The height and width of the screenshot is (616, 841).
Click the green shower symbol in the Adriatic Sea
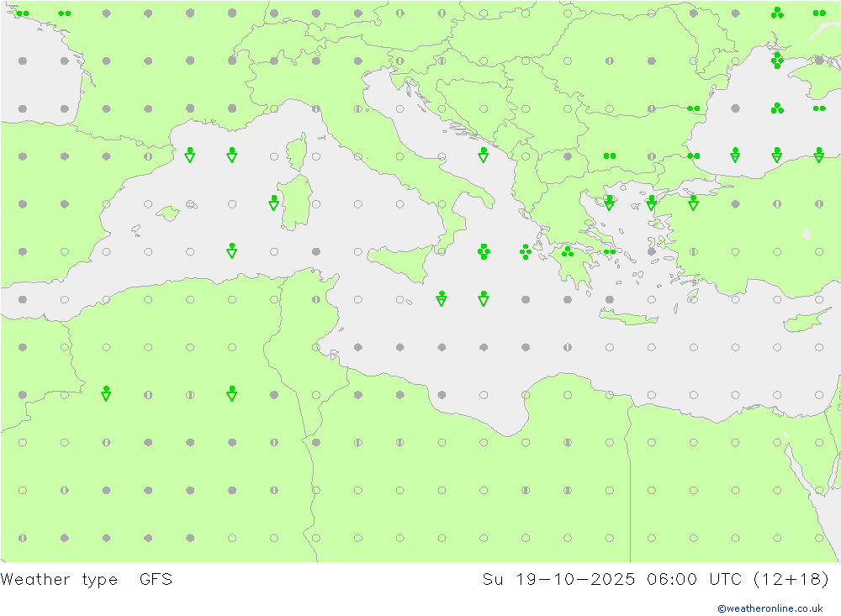click(x=484, y=155)
